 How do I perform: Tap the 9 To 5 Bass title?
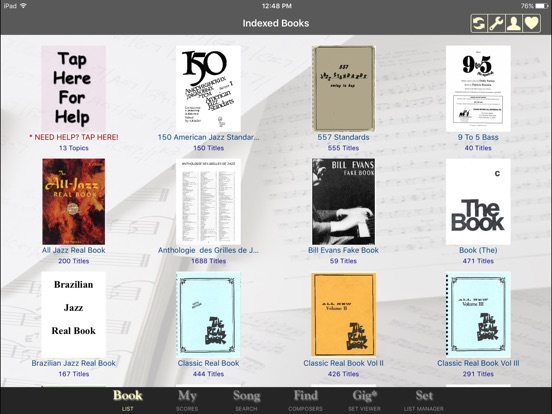(478, 137)
